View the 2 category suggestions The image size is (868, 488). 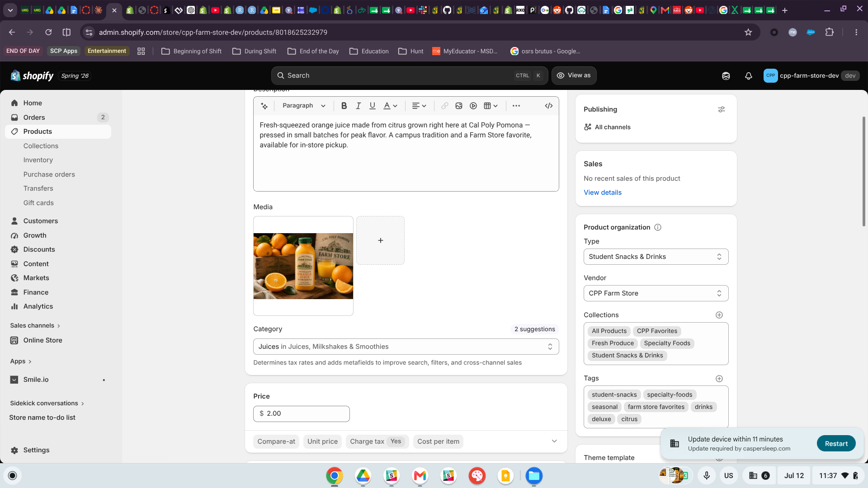tap(534, 329)
